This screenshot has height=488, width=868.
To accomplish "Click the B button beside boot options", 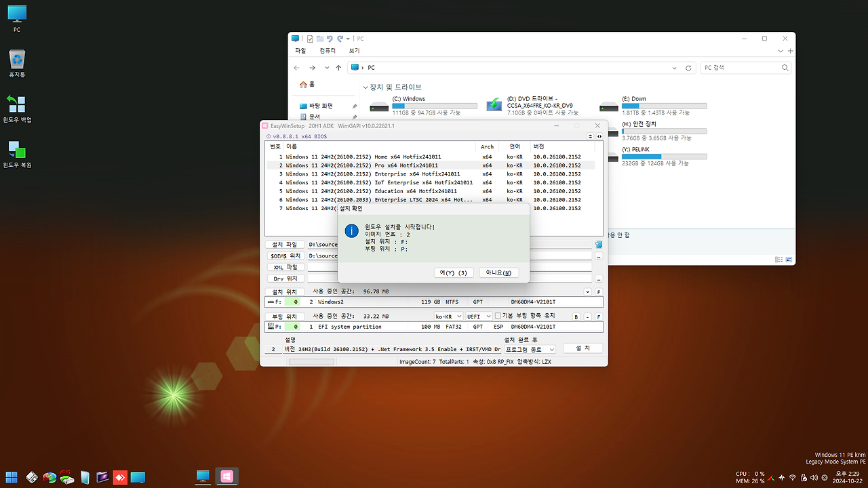I will coord(576,317).
